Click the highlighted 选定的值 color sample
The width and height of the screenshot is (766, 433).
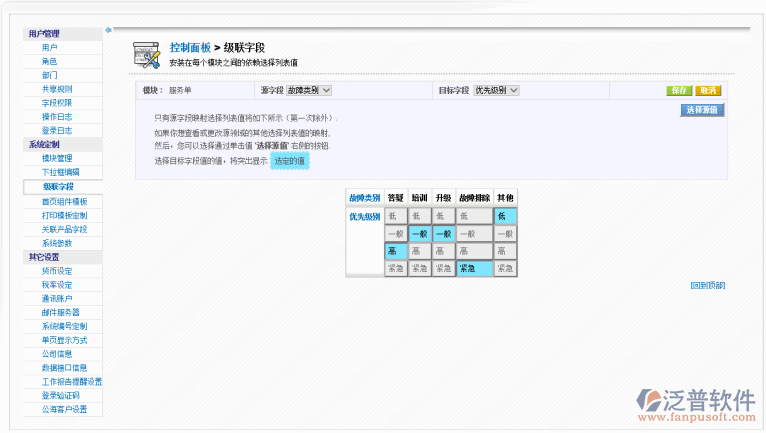290,160
